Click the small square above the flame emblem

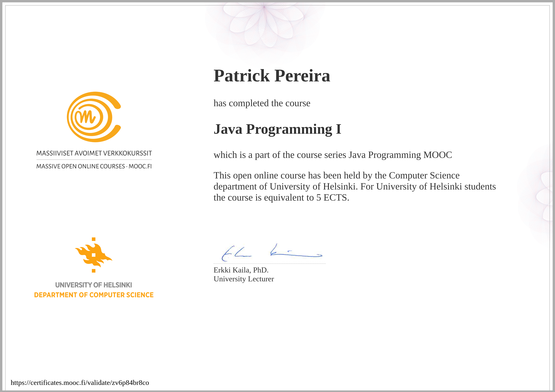click(x=94, y=239)
